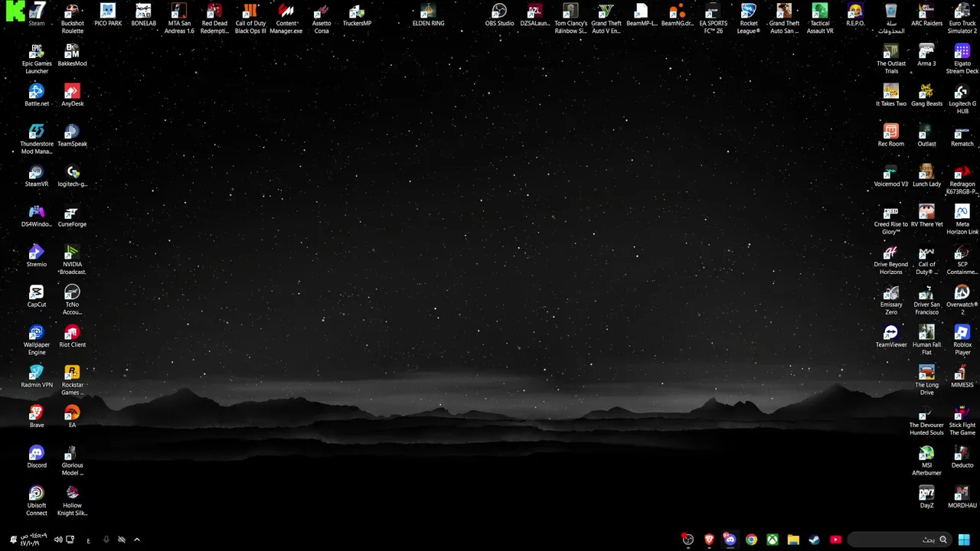Launch Overwatch 2 from the desktop
Viewport: 980px width, 551px height.
[x=962, y=300]
